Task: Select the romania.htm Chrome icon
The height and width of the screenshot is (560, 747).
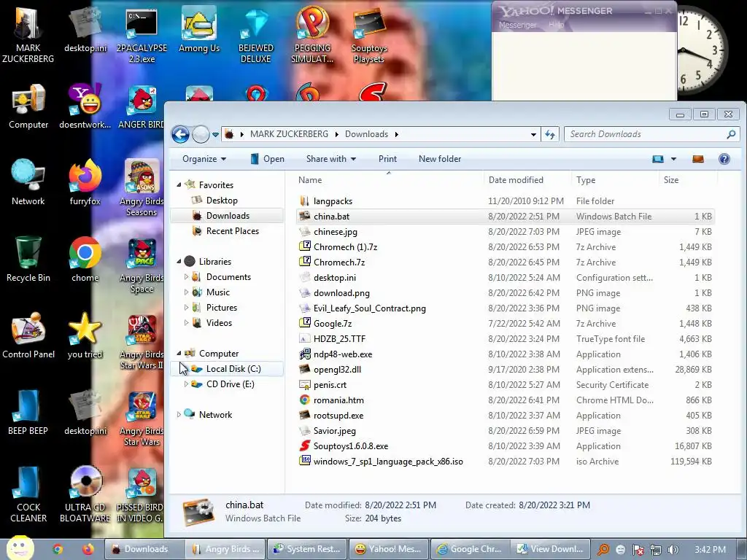Action: [304, 400]
